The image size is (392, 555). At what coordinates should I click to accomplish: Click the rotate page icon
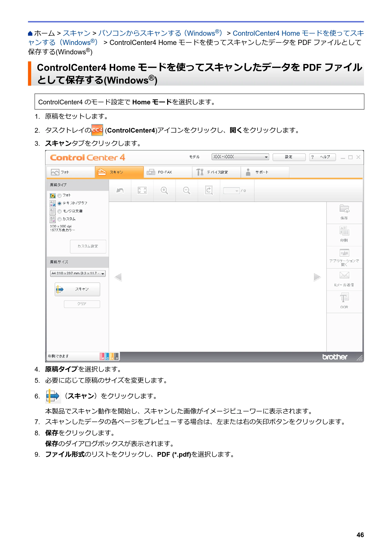coord(209,190)
